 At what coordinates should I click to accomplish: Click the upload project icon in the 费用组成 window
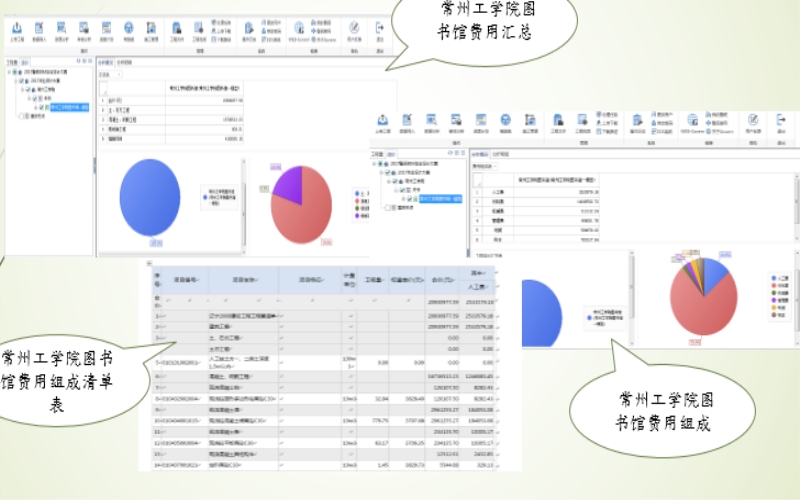pyautogui.click(x=383, y=122)
